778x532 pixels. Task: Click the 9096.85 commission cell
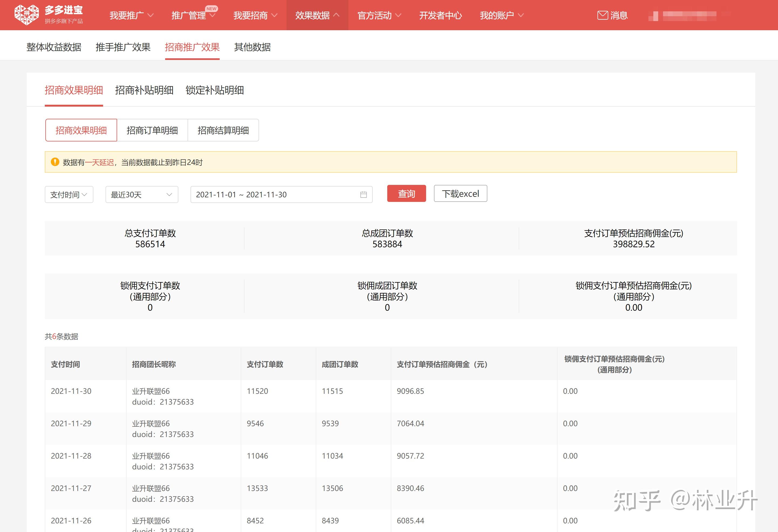[x=410, y=391]
